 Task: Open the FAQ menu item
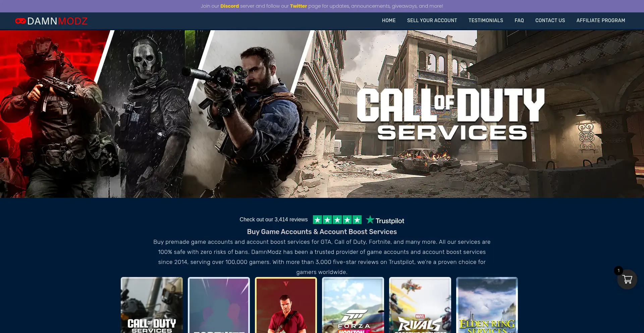519,20
